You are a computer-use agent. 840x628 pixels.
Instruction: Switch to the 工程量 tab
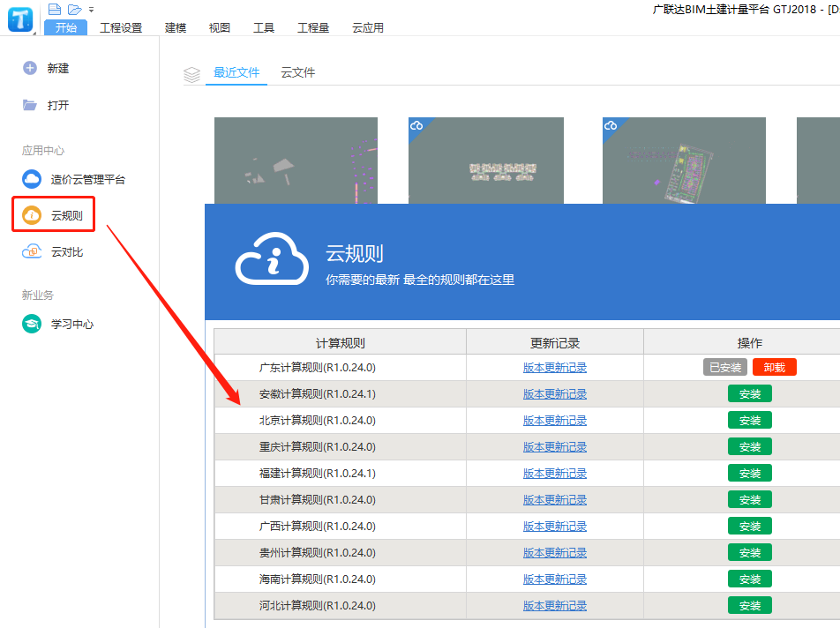coord(313,28)
